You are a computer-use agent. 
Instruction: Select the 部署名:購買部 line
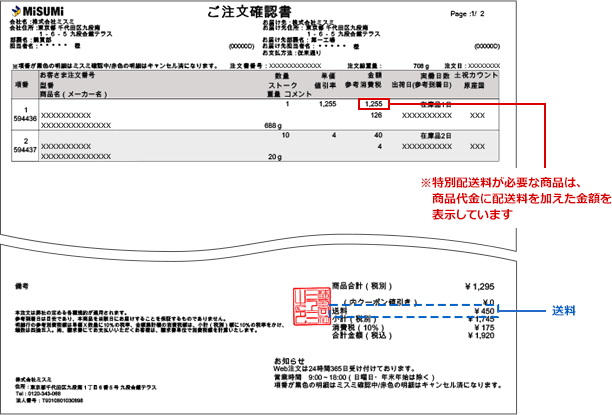point(30,40)
